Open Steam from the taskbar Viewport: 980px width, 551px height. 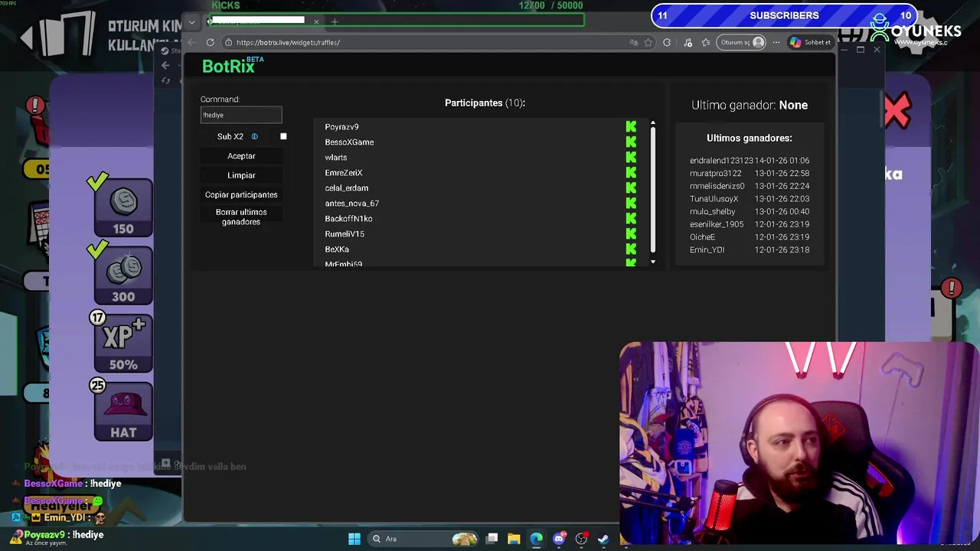tap(603, 539)
